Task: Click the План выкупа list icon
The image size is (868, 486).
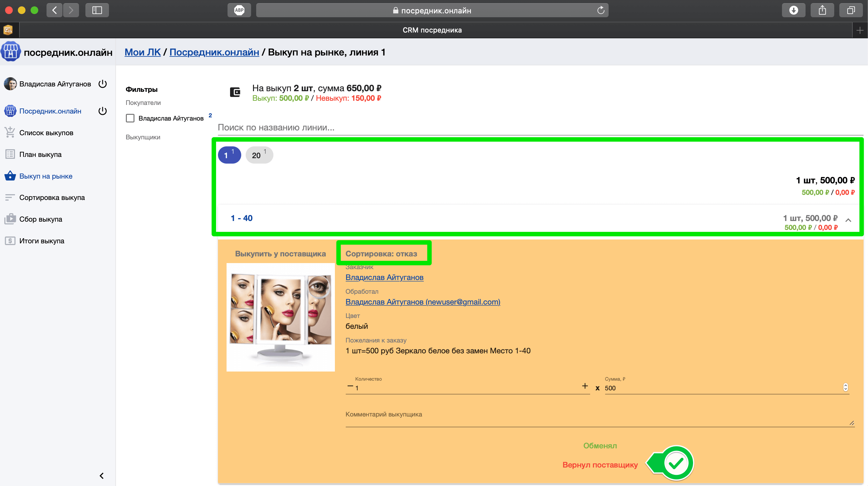Action: [x=10, y=154]
